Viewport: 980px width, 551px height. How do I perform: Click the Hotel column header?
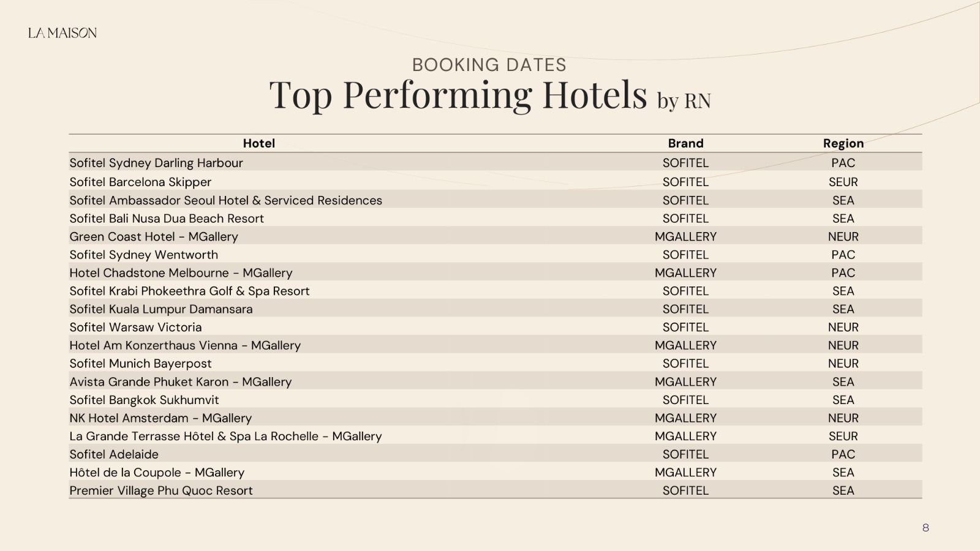pyautogui.click(x=258, y=143)
